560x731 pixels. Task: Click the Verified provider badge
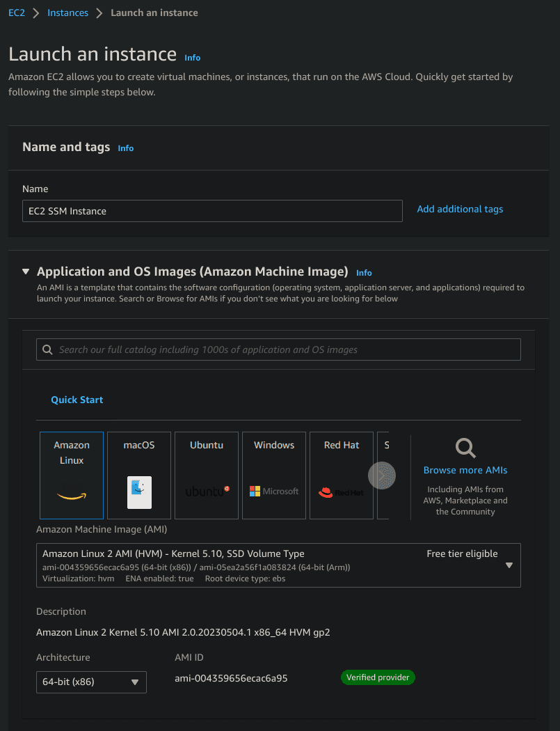pyautogui.click(x=378, y=677)
